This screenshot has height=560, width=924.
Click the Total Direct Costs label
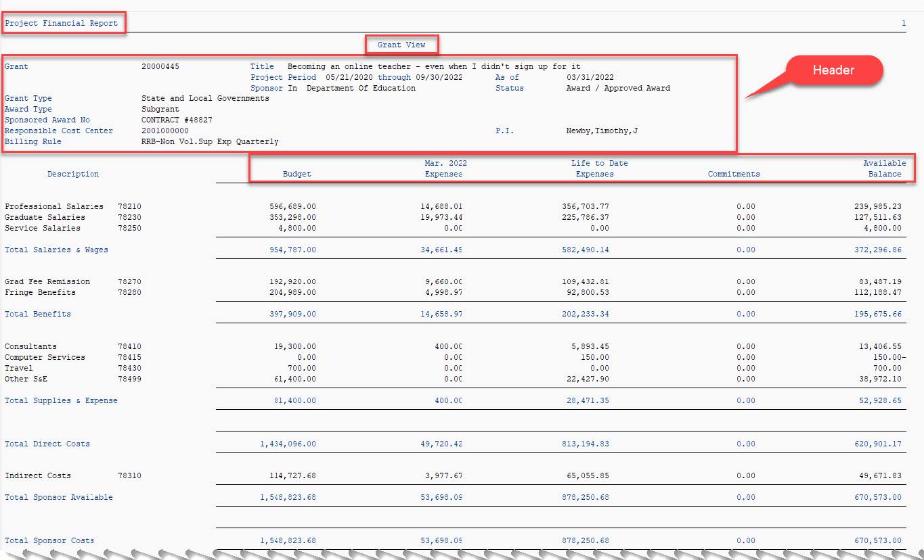pos(47,444)
